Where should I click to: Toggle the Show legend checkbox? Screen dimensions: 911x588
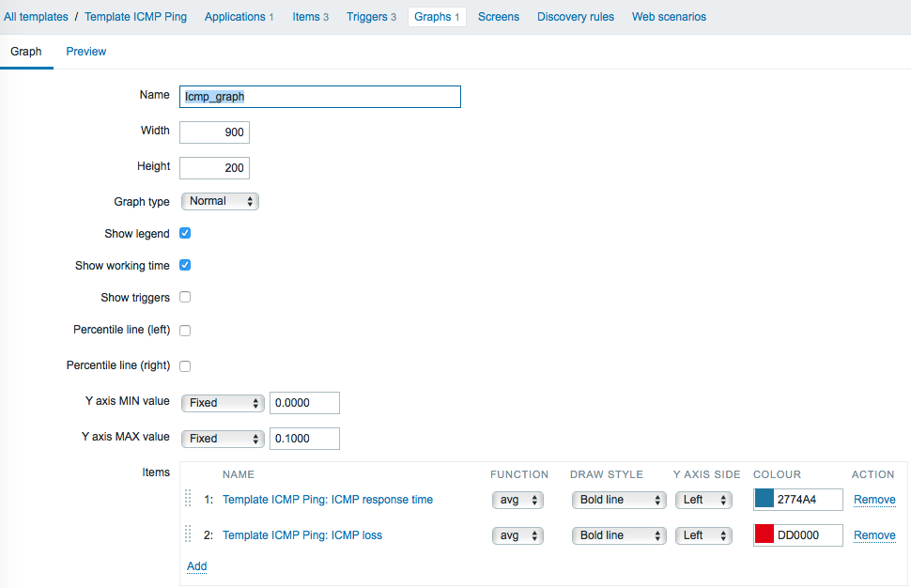185,233
